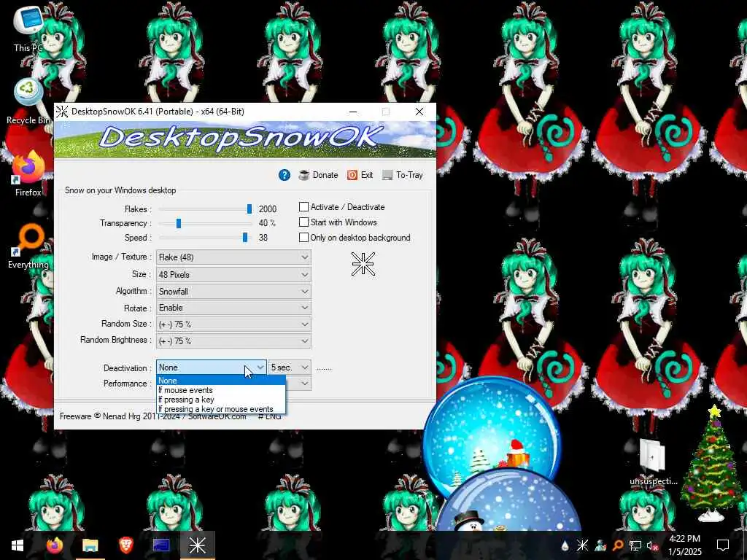
Task: Click the Speed slider handle
Action: pos(245,237)
